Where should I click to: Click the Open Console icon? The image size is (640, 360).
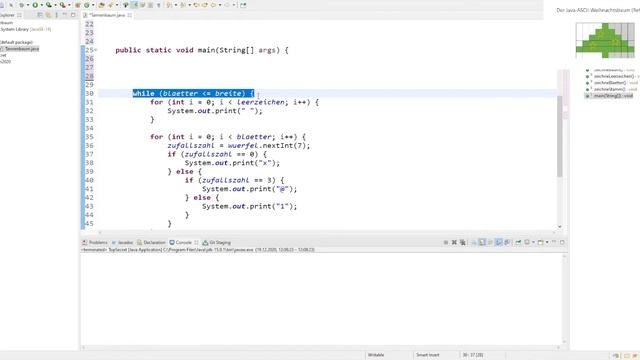540,242
